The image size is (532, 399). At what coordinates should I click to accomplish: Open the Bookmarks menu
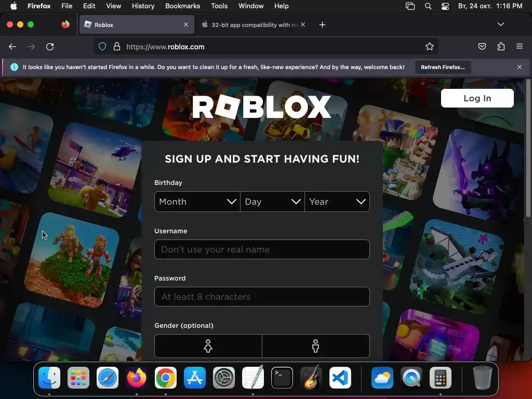[x=182, y=6]
